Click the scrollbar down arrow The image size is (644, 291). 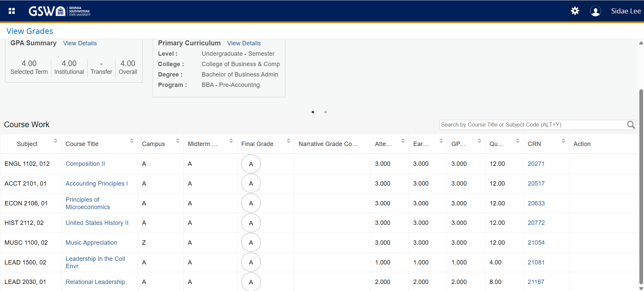click(x=641, y=288)
